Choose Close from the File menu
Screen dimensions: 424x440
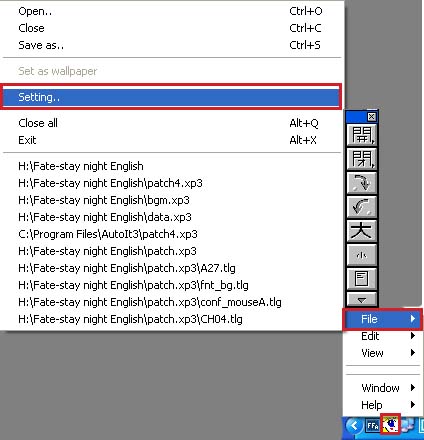[x=172, y=28]
